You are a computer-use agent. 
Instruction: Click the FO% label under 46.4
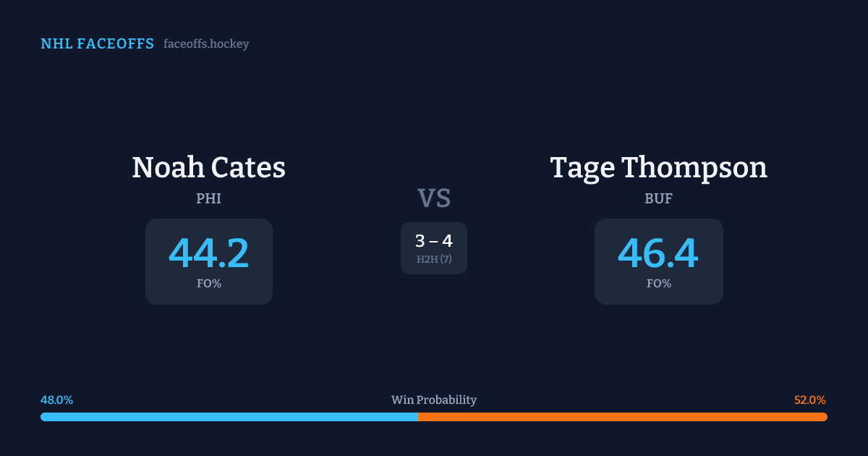pos(658,284)
